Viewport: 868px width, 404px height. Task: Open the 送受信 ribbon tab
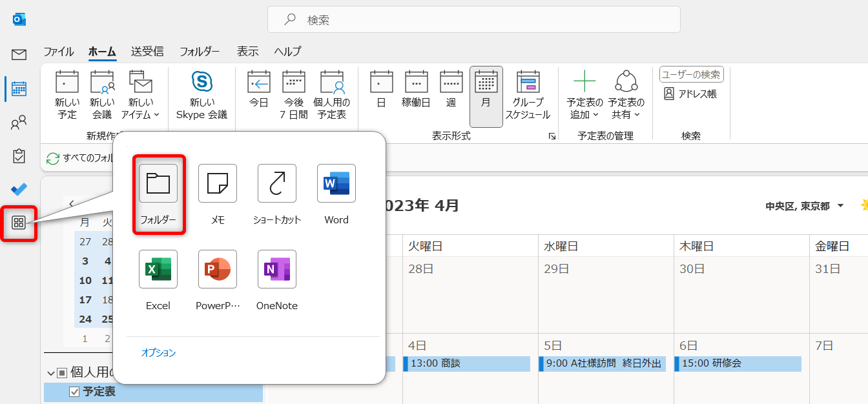tap(147, 52)
